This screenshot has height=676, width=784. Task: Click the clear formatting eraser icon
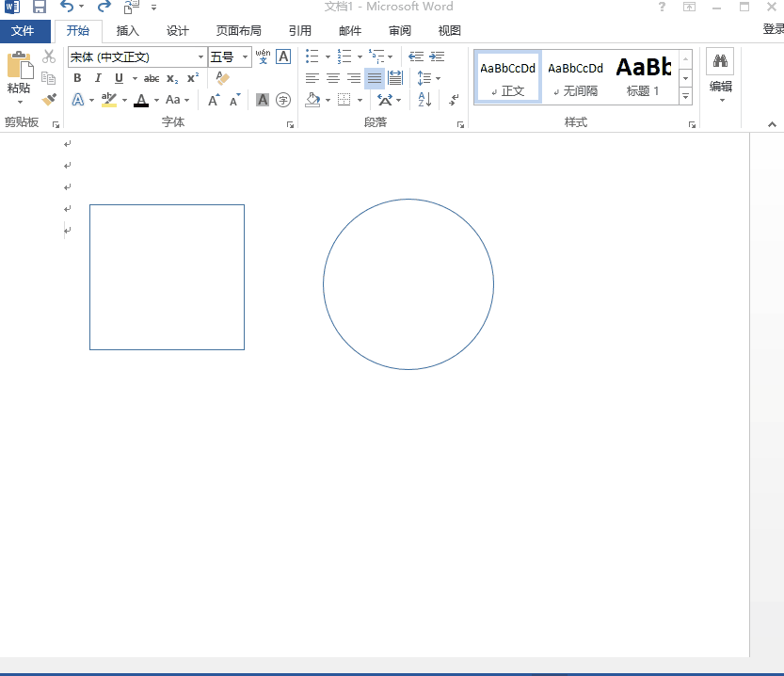[222, 78]
